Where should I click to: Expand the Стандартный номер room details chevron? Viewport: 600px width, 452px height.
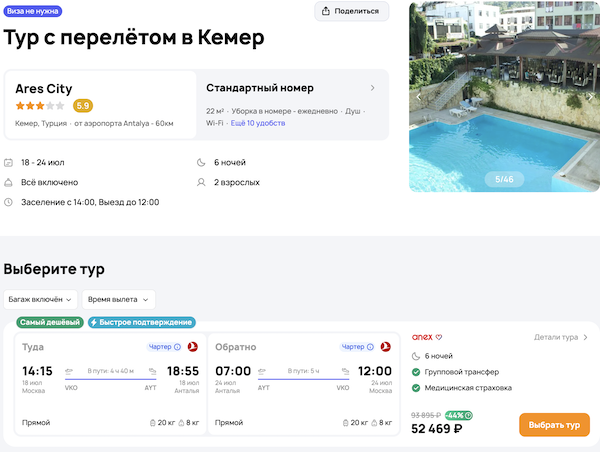coord(372,88)
